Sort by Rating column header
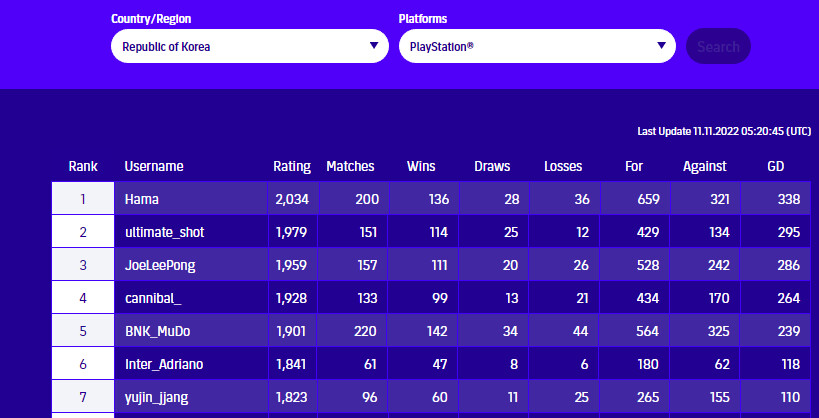819x418 pixels. click(292, 166)
